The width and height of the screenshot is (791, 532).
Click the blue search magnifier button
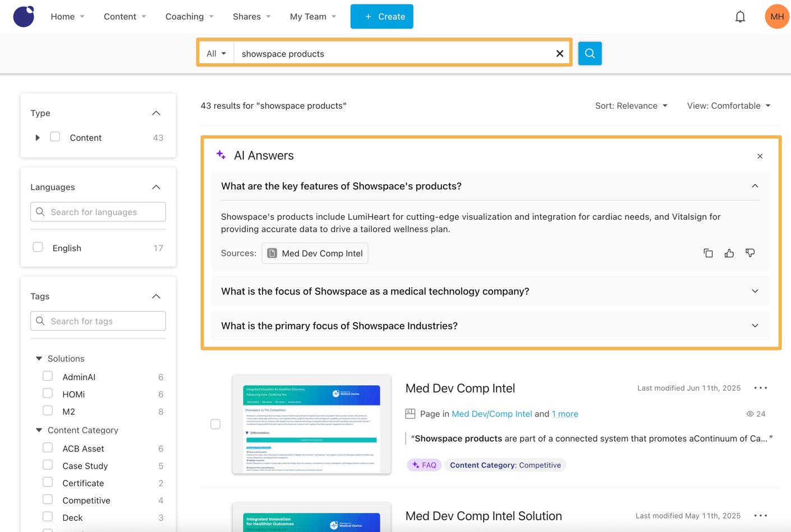point(590,53)
